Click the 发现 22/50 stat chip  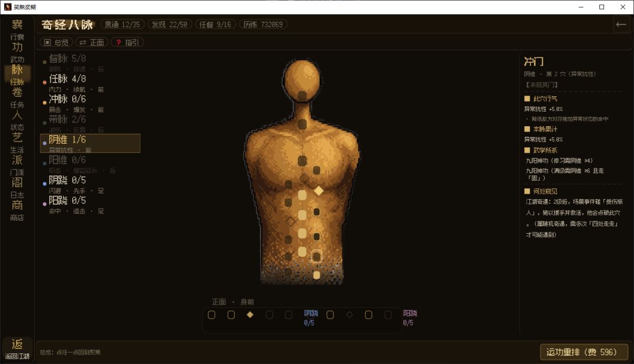coord(170,24)
